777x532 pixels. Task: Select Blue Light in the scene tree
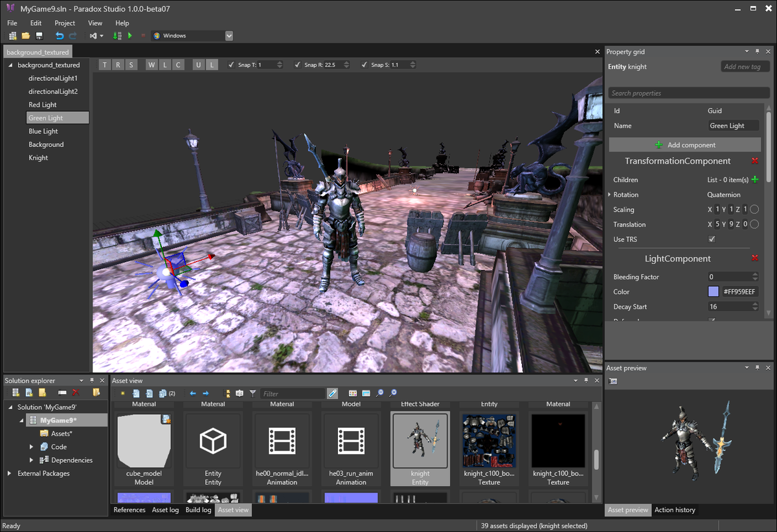43,131
